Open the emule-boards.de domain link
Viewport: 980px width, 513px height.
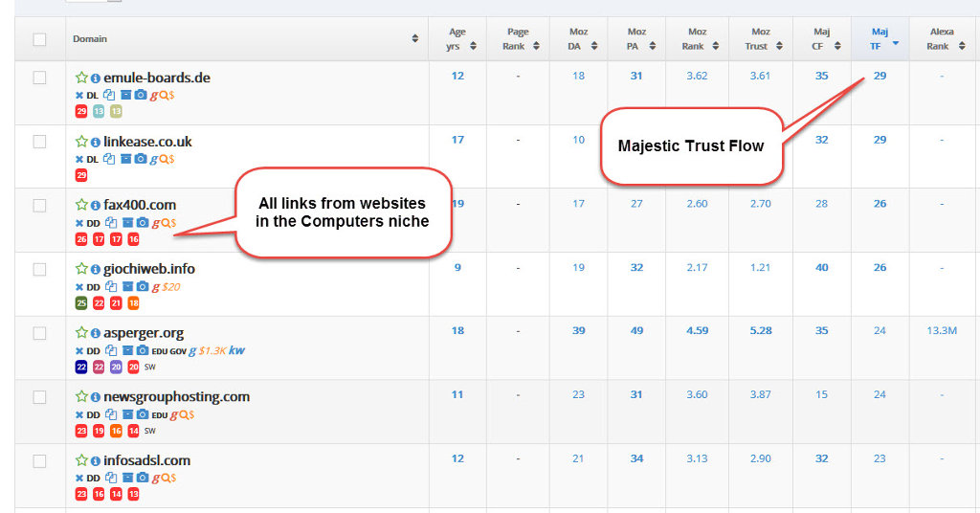pos(157,78)
